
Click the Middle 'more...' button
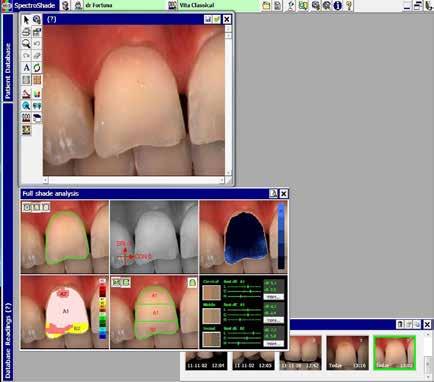[x=274, y=320]
